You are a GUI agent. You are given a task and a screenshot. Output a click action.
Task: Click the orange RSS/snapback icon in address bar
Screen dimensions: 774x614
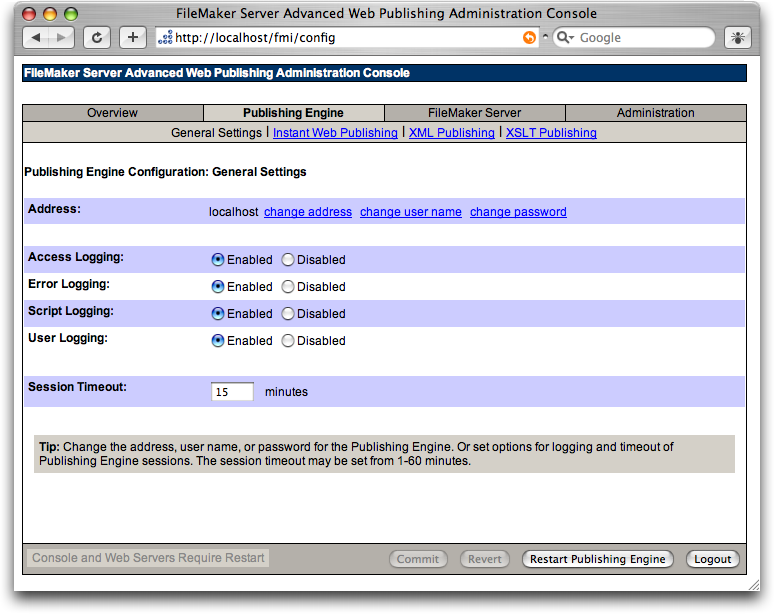(x=529, y=38)
